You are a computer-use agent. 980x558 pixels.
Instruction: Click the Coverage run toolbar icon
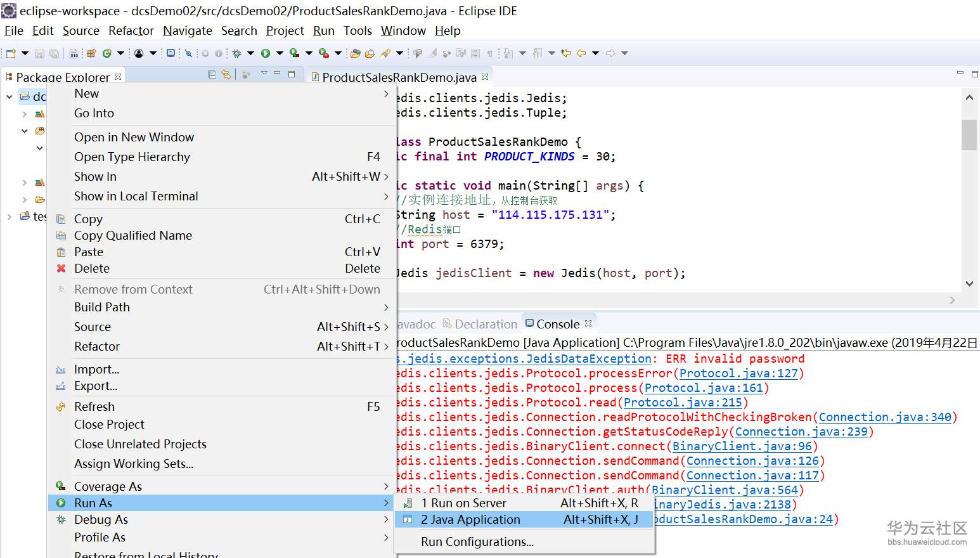click(x=294, y=53)
